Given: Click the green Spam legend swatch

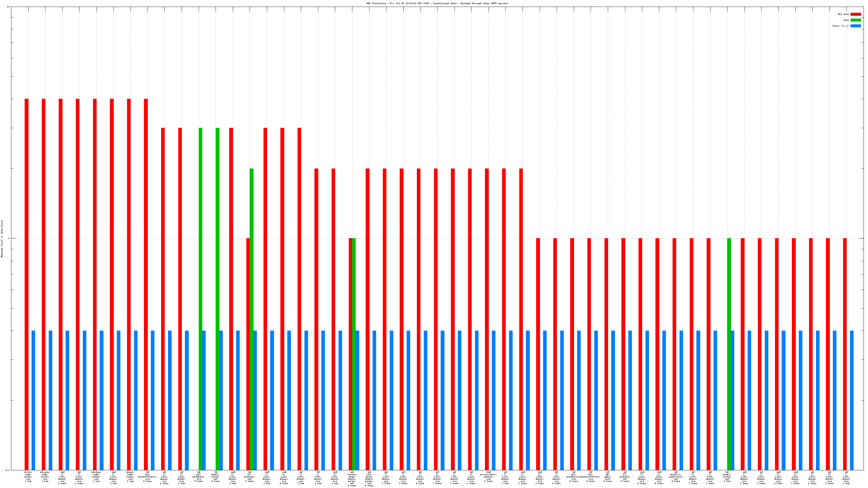Looking at the screenshot, I should point(856,20).
